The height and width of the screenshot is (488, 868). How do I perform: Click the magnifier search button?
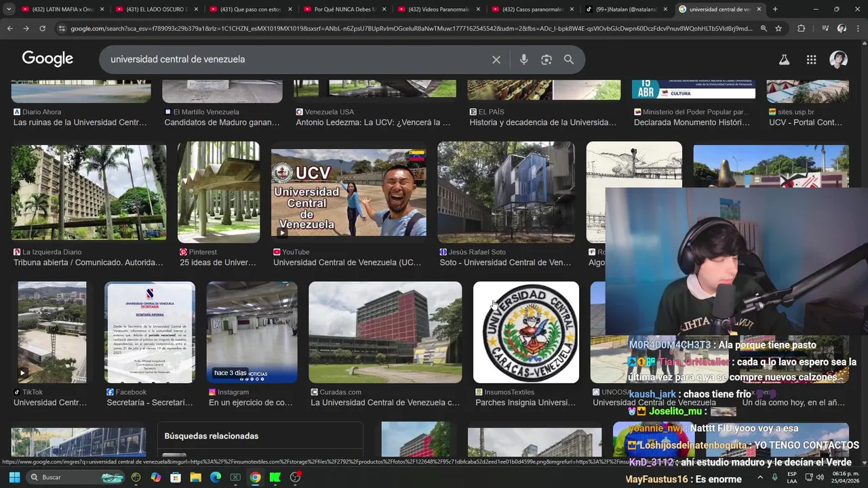coord(569,60)
